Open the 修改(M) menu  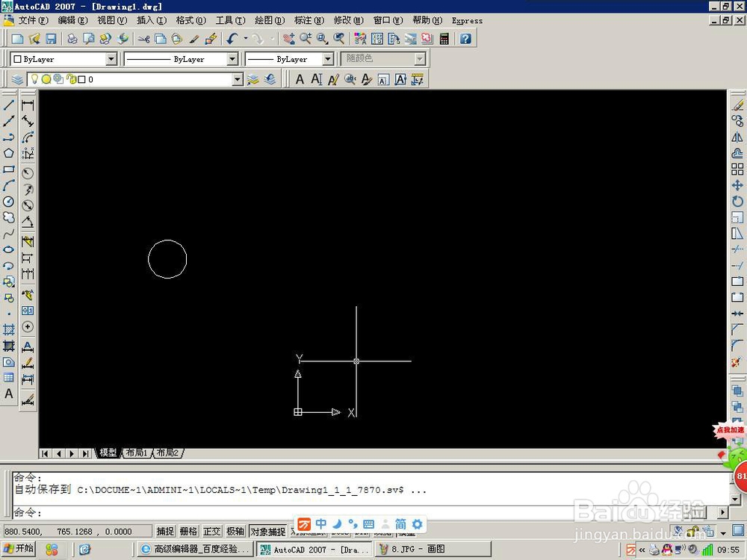tap(348, 20)
